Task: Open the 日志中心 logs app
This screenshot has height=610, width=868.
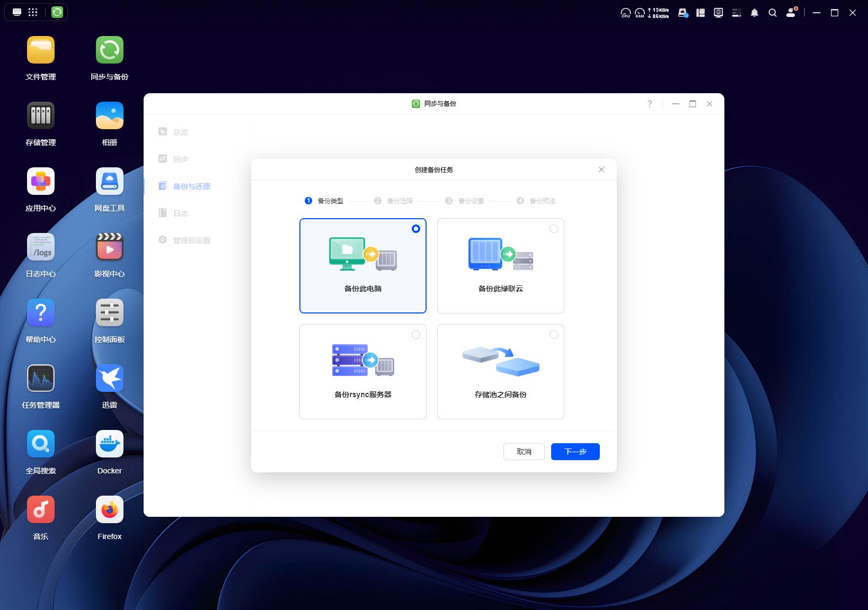Action: (41, 247)
